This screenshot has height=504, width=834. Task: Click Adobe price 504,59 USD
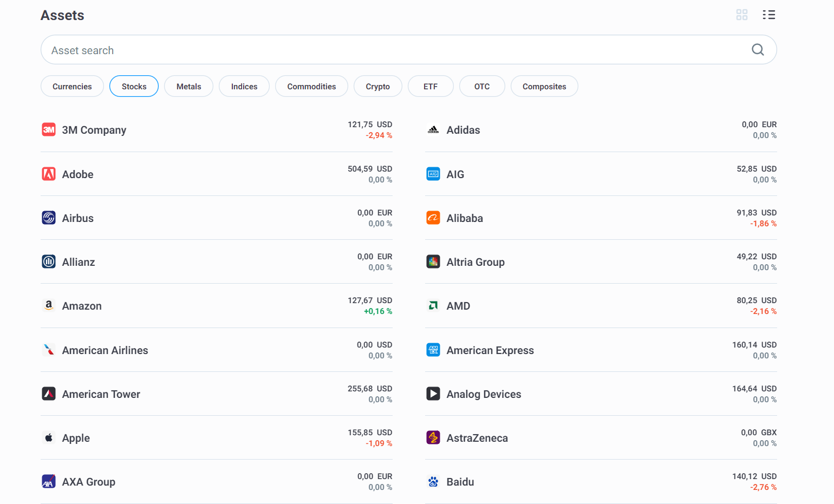(370, 169)
